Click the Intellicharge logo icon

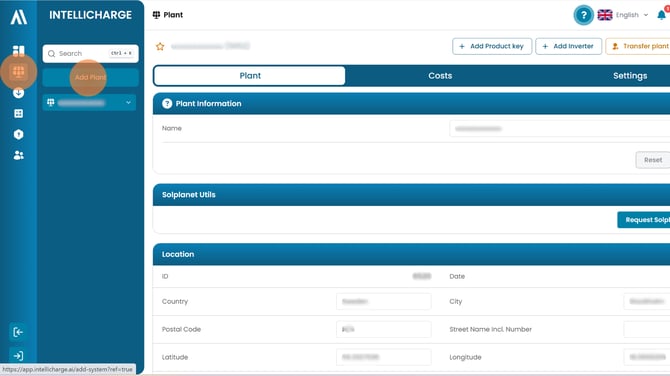tap(18, 17)
